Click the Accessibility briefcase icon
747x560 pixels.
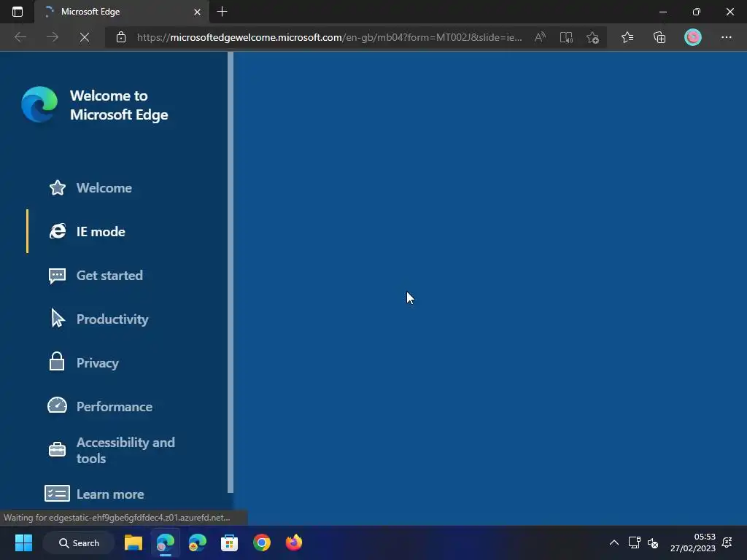(x=57, y=449)
